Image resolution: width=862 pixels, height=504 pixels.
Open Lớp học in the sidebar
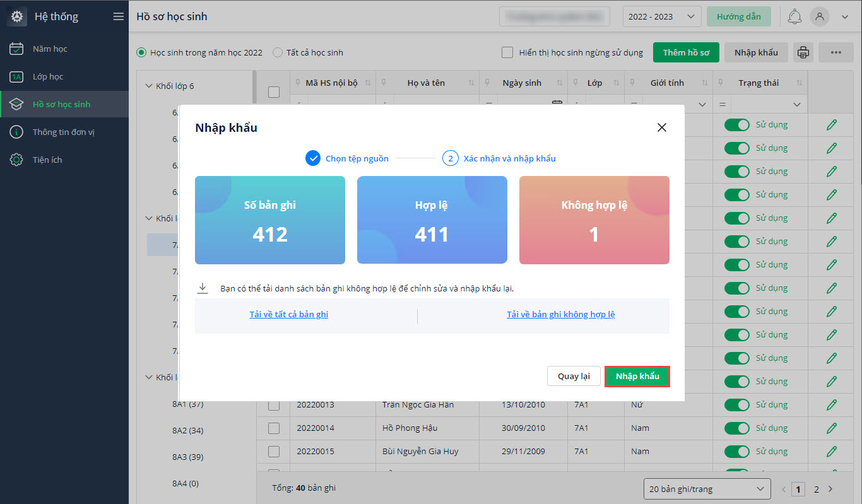coord(48,77)
